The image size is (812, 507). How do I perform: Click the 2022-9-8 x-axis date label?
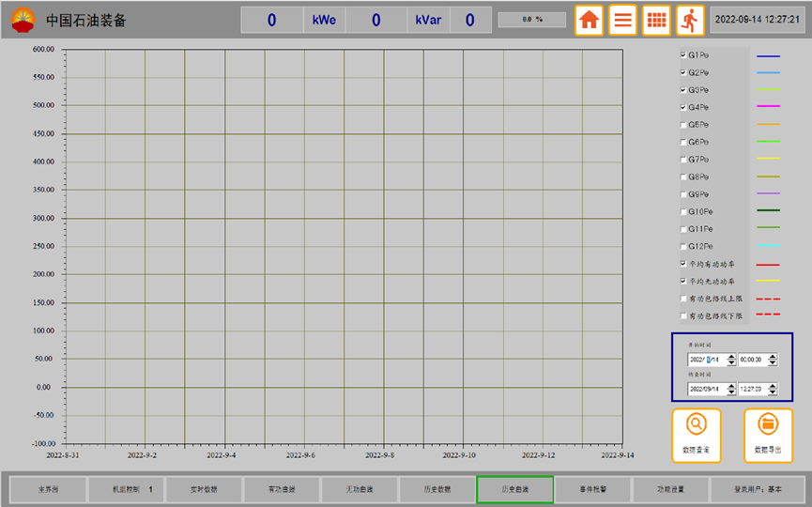379,455
